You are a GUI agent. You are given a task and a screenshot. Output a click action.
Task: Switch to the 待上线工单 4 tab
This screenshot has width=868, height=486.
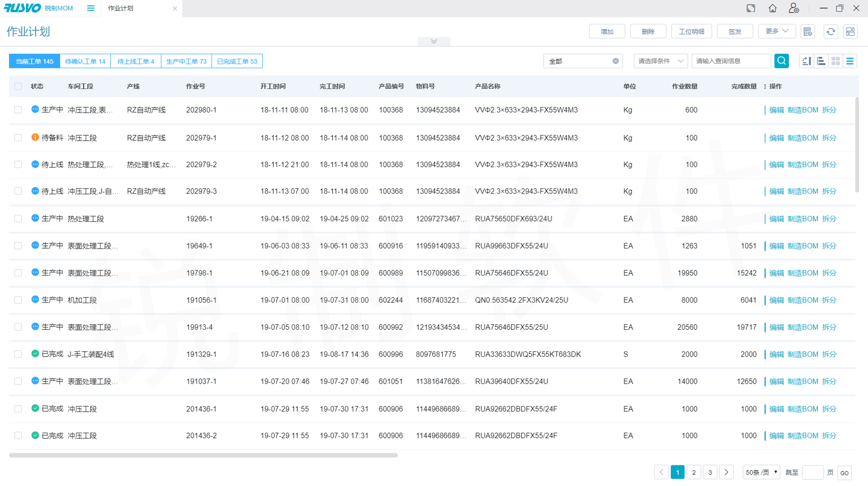(x=135, y=61)
